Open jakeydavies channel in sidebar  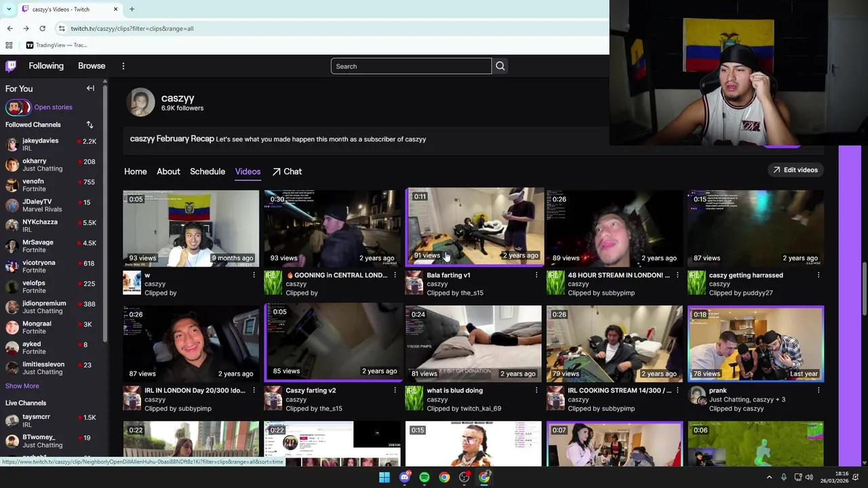[52, 144]
